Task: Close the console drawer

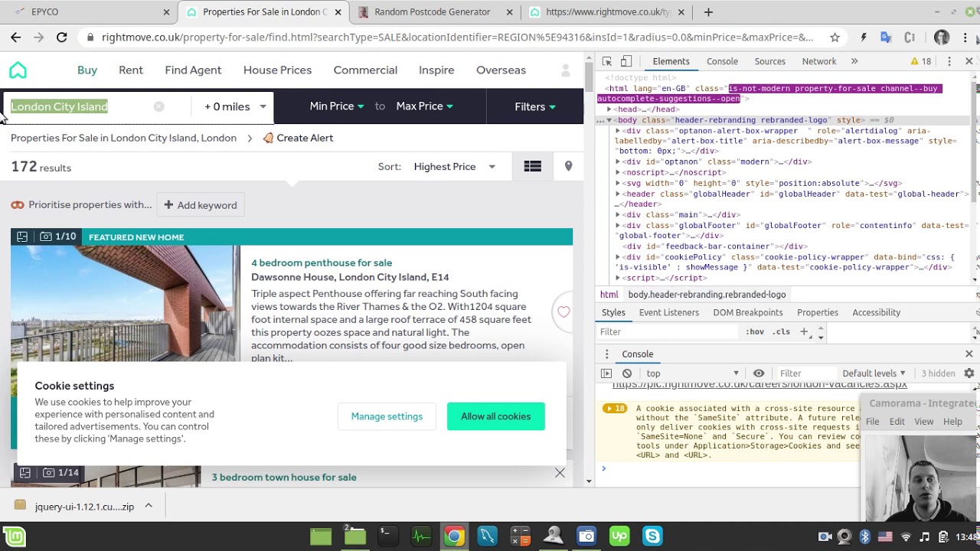Action: [969, 354]
